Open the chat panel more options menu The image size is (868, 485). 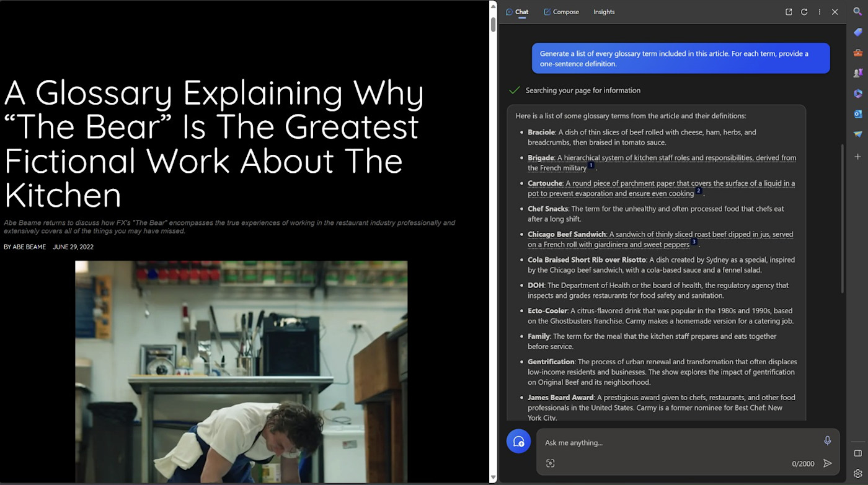tap(820, 12)
